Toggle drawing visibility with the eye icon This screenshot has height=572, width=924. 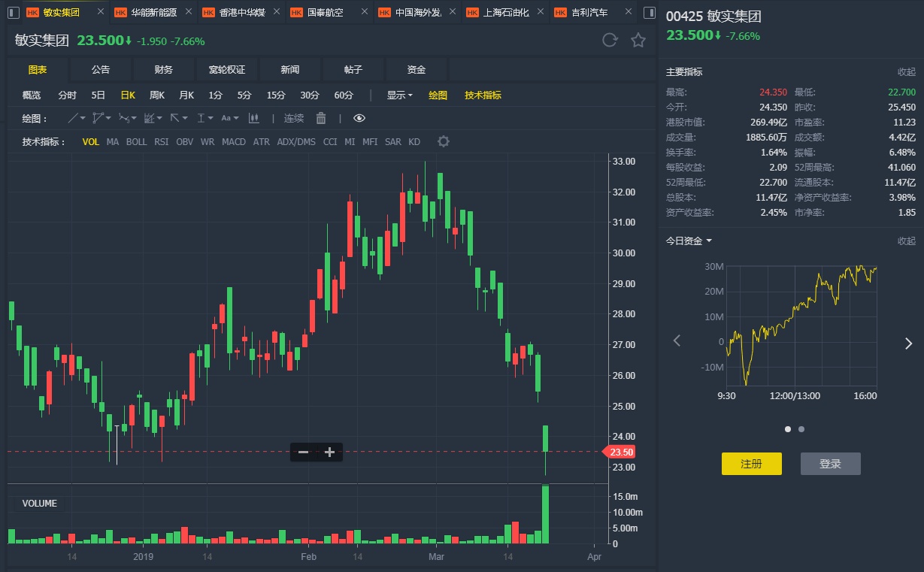359,118
